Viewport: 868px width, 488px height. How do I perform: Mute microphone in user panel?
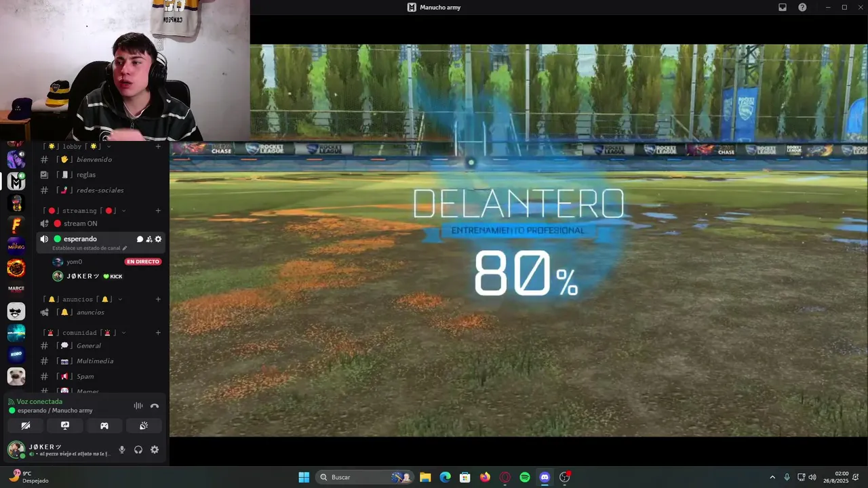point(122,449)
